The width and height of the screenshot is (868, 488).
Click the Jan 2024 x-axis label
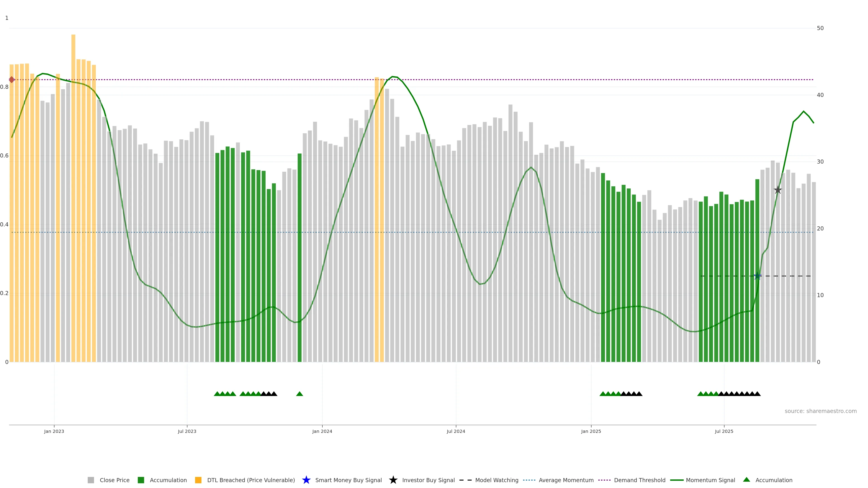pyautogui.click(x=322, y=431)
